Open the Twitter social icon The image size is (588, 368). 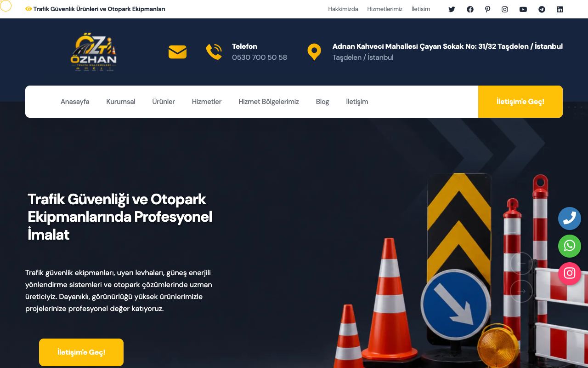tap(452, 9)
